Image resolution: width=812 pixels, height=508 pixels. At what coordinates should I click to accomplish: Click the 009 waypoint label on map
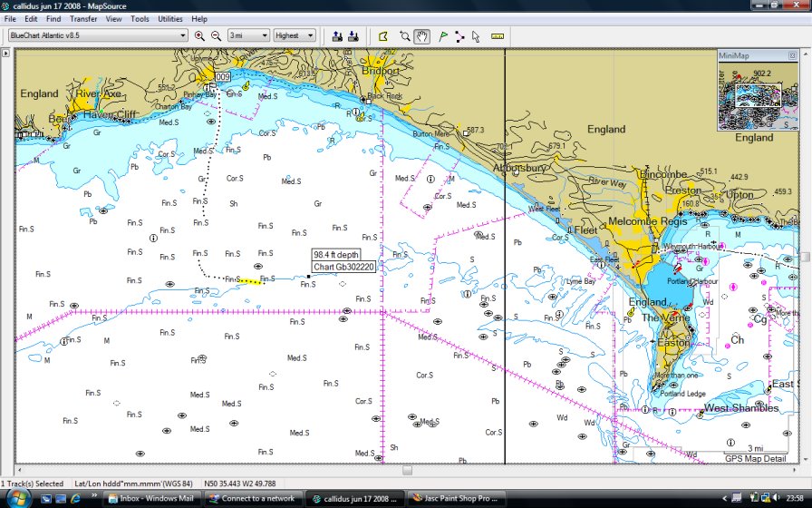[222, 77]
